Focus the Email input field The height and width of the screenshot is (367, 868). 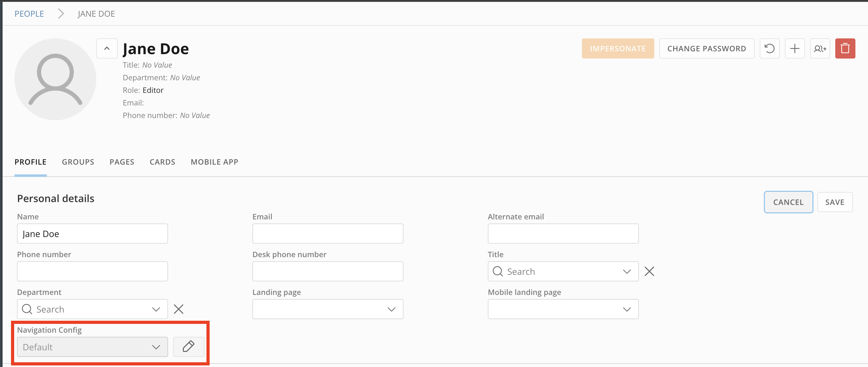(x=328, y=234)
